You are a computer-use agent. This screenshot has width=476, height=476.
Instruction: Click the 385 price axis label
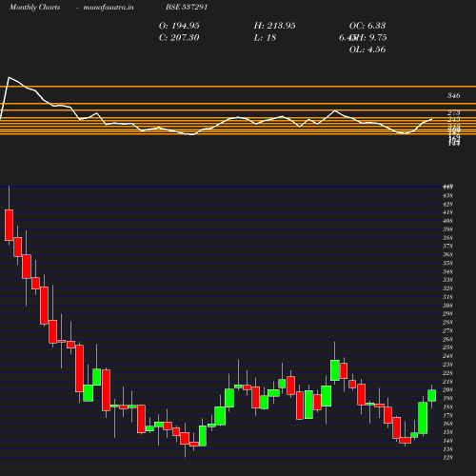click(x=447, y=238)
